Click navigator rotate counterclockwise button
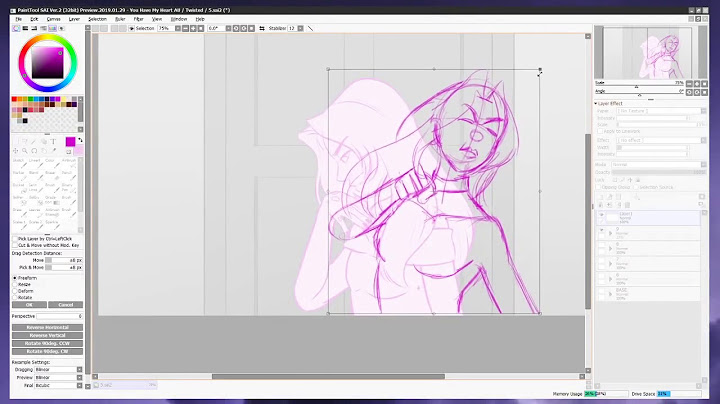This screenshot has height=404, width=720. (x=689, y=92)
